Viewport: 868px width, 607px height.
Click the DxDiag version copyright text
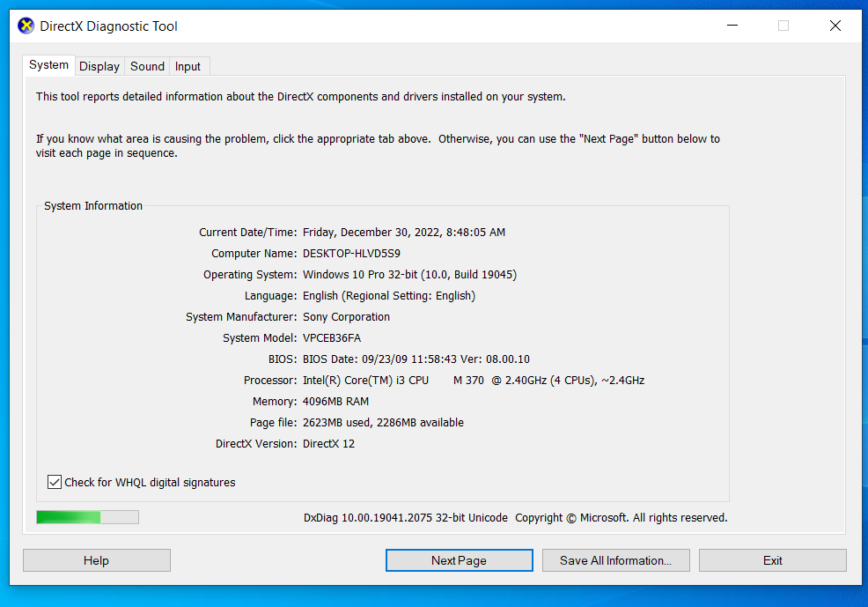(515, 518)
